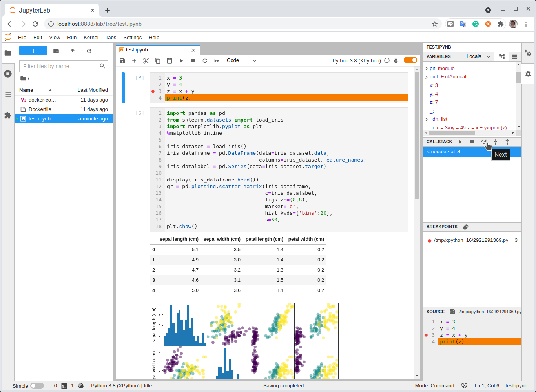Viewport: 536px width, 392px height.
Task: Switch variables panel to tree view
Action: tap(501, 56)
